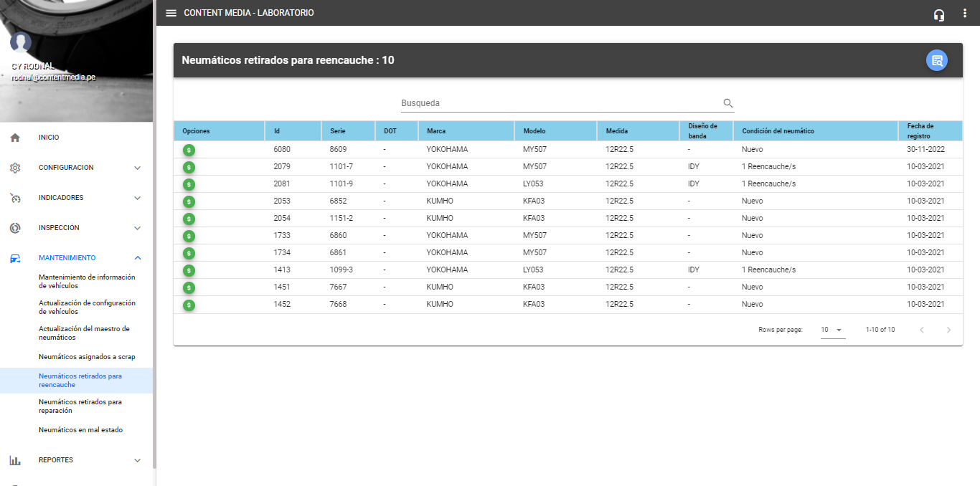980x486 pixels.
Task: Click green dollar icon for tire 1452
Action: (189, 305)
